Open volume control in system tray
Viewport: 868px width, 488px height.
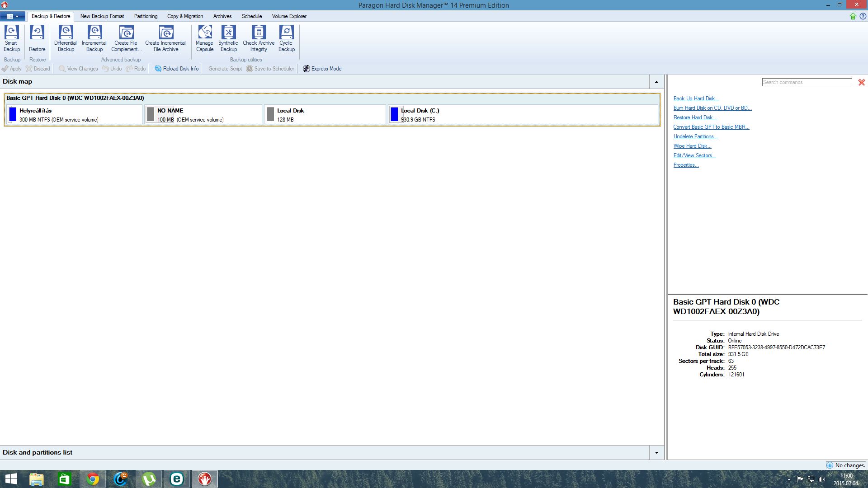pos(822,479)
